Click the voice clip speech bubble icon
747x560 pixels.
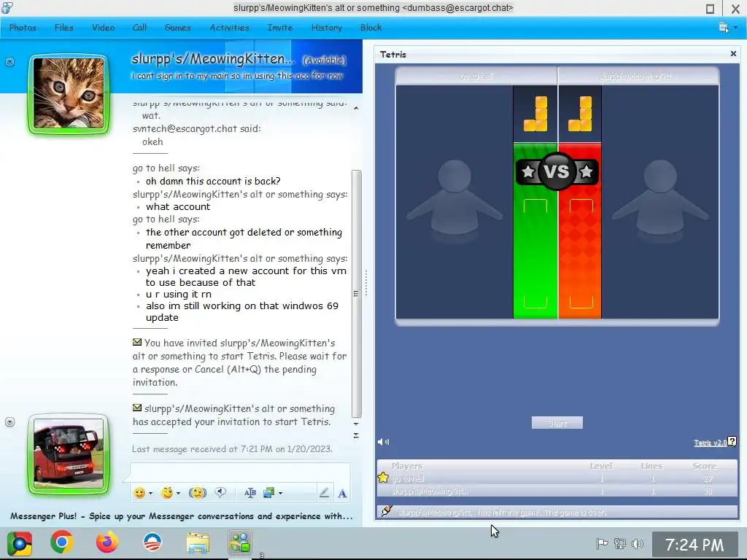(x=220, y=492)
